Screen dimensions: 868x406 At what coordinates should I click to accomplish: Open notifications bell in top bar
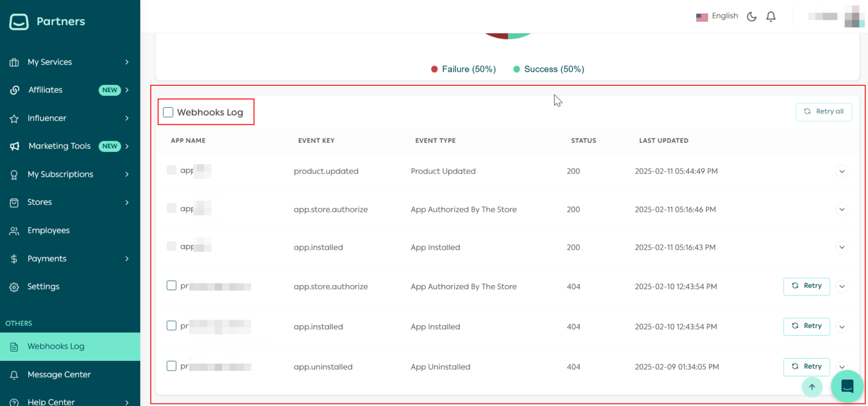[x=771, y=16]
